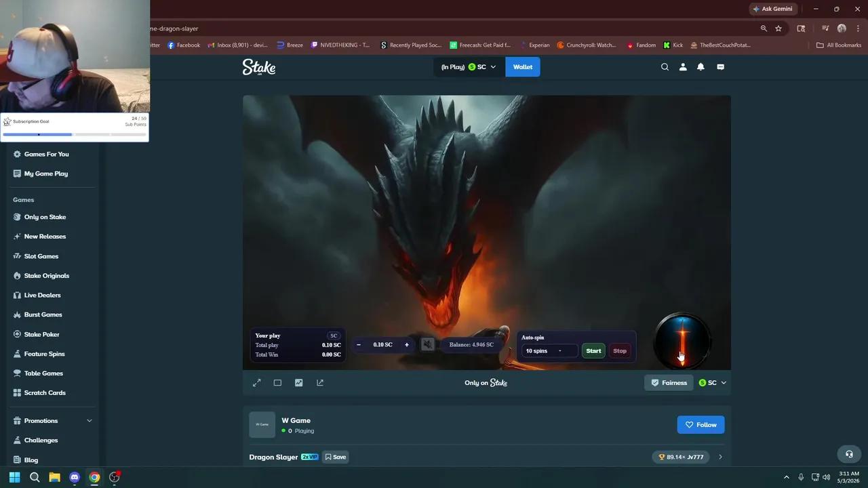Viewport: 868px width, 488px height.
Task: Open Windows Start menu
Action: click(x=14, y=477)
